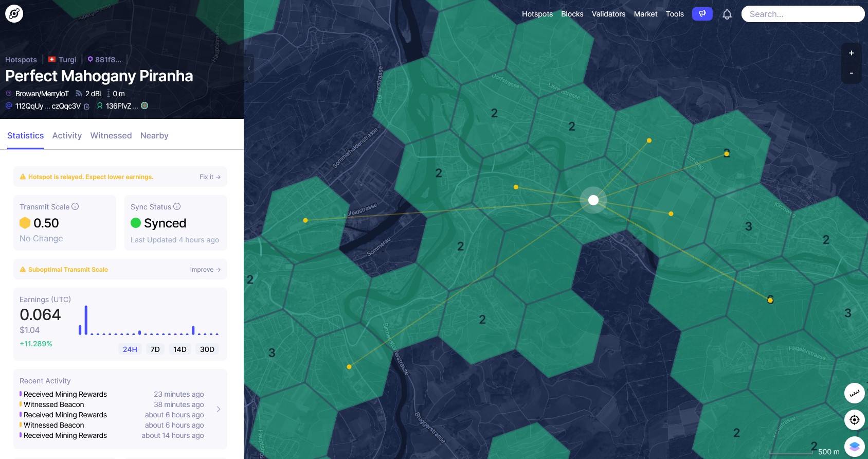The height and width of the screenshot is (459, 868).
Task: Open the map layers icon
Action: coord(854,447)
